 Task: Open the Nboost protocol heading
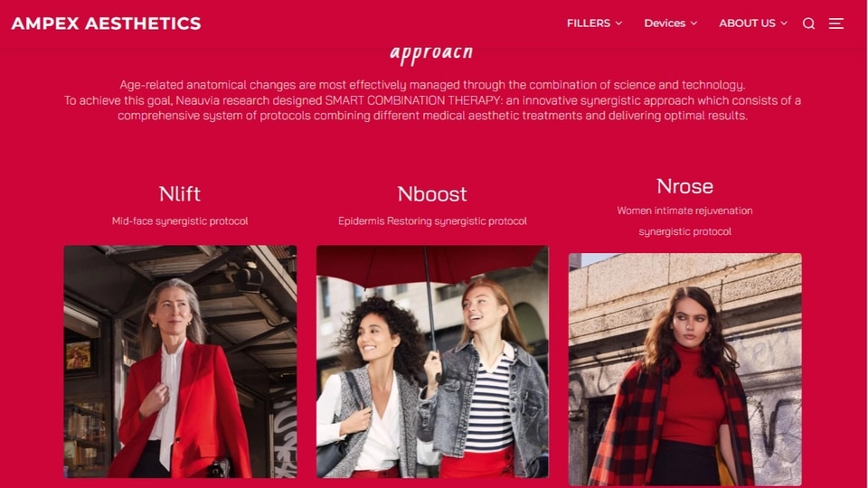point(432,193)
